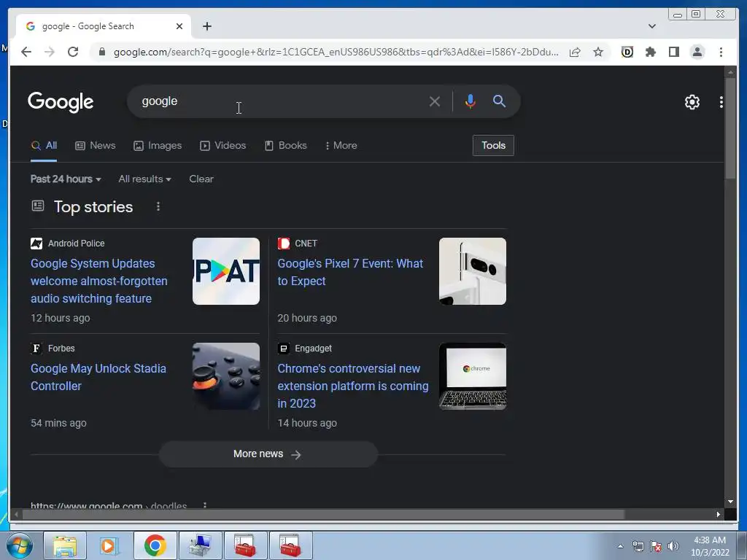The width and height of the screenshot is (747, 560).
Task: Click the Google logo
Action: click(x=61, y=102)
